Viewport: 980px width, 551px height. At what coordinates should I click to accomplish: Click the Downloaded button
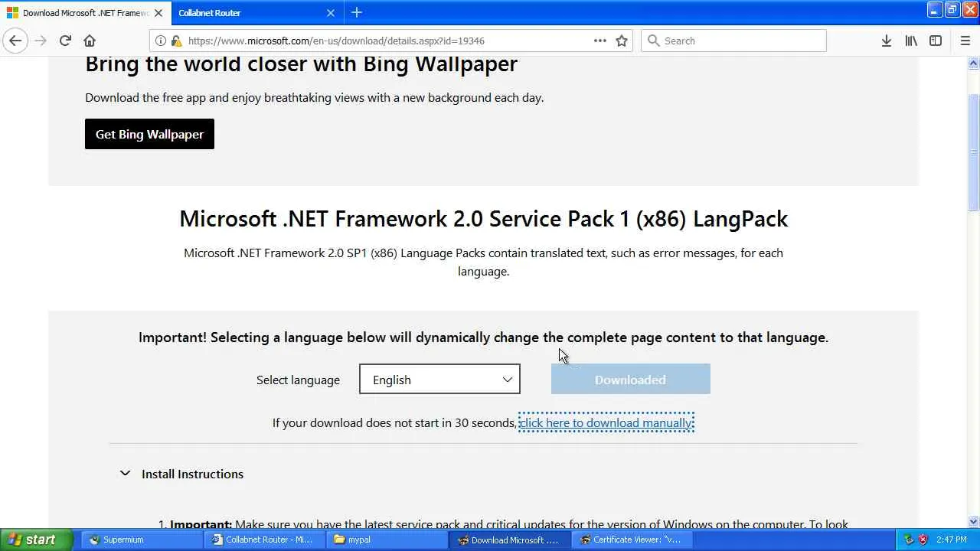(630, 380)
